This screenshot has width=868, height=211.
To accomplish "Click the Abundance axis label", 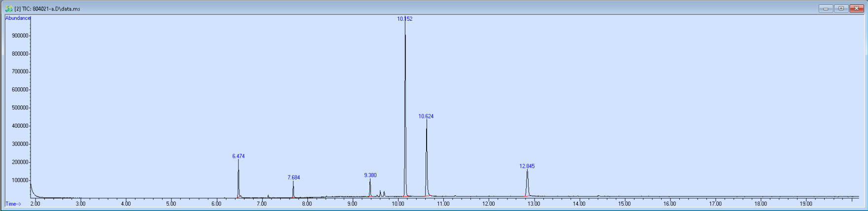I will (x=18, y=18).
